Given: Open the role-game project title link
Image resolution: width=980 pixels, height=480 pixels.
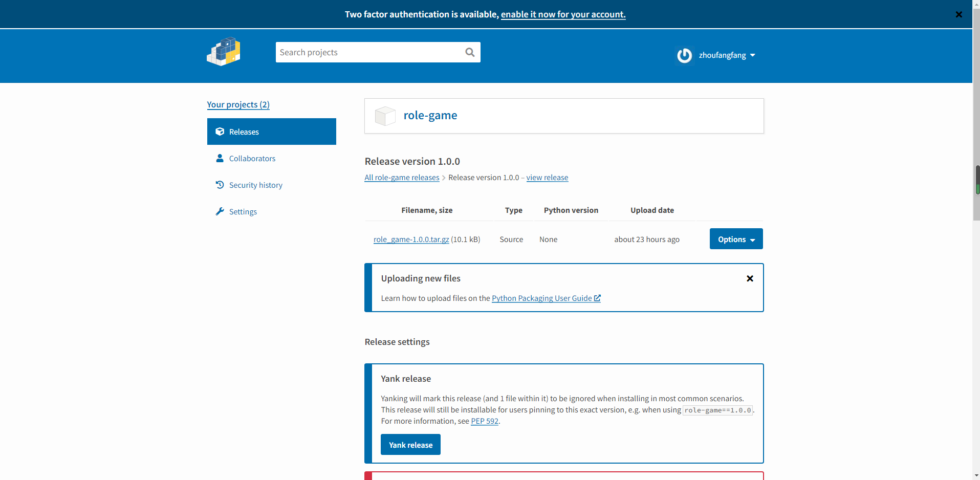Looking at the screenshot, I should click(x=430, y=115).
